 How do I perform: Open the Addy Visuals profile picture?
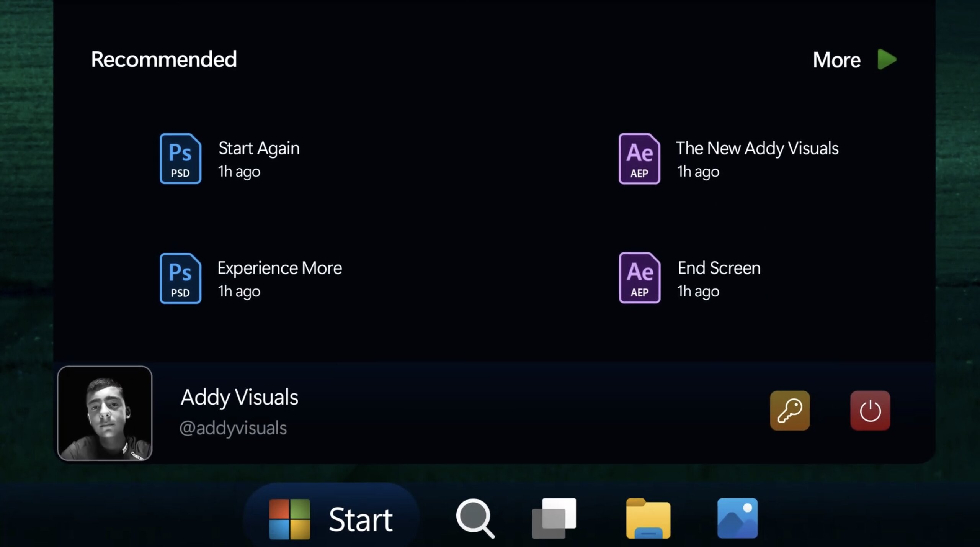(x=105, y=413)
